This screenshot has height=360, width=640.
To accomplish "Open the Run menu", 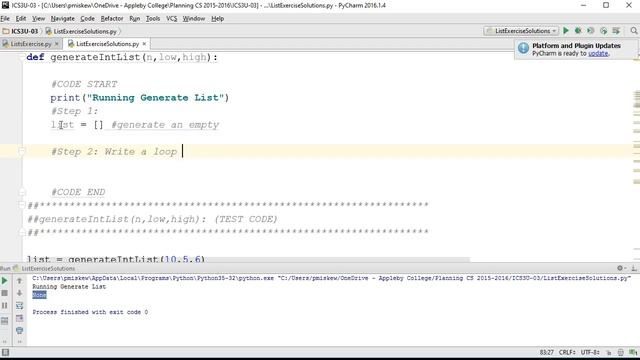I will [x=135, y=18].
